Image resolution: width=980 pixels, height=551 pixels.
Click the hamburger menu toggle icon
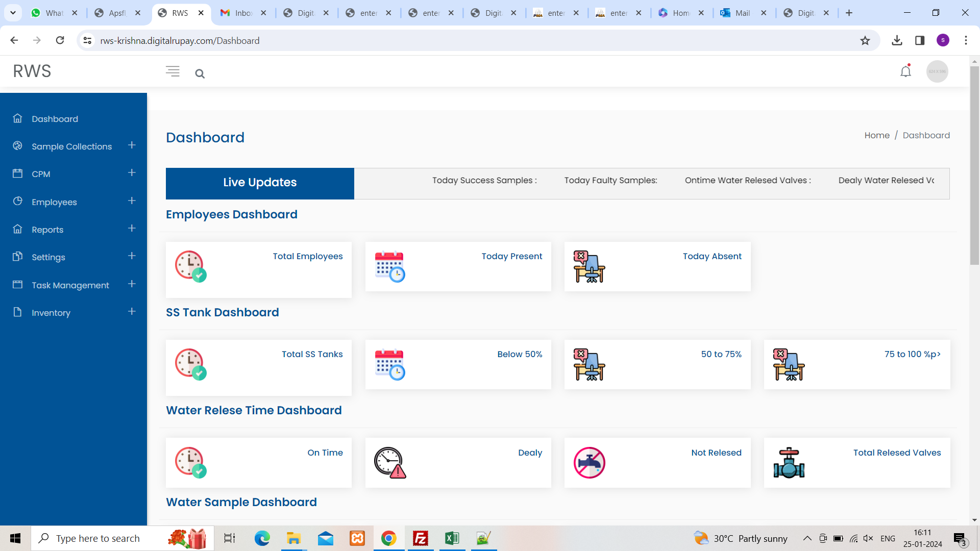click(173, 71)
